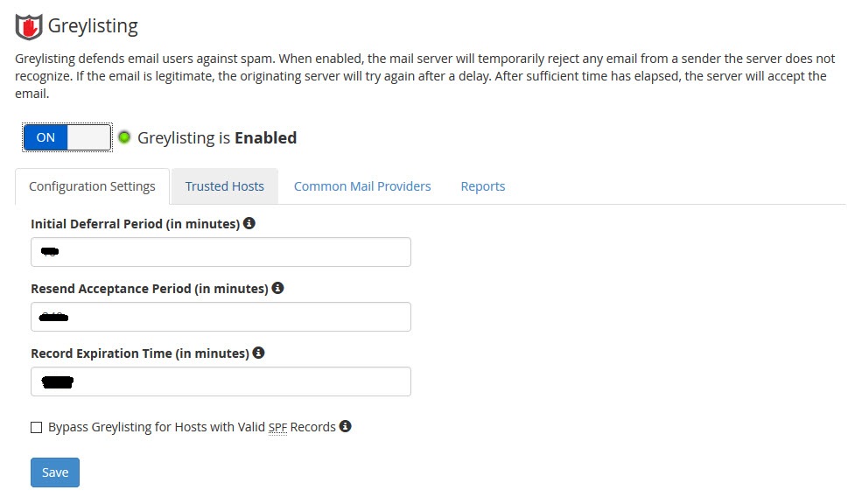The height and width of the screenshot is (504, 855).
Task: Focus the Resend Acceptance Period field
Action: [221, 317]
